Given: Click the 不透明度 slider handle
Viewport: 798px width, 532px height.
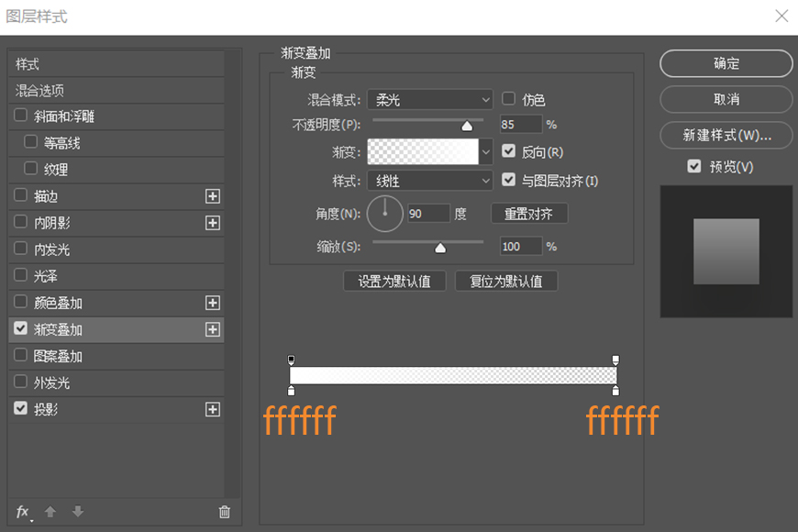Looking at the screenshot, I should [466, 124].
